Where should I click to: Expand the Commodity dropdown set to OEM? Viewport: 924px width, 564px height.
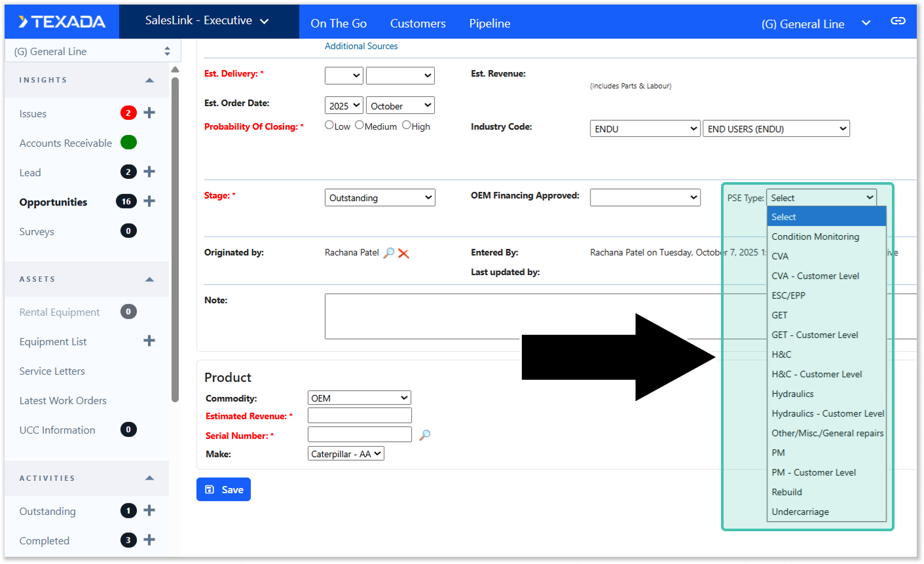click(x=359, y=398)
